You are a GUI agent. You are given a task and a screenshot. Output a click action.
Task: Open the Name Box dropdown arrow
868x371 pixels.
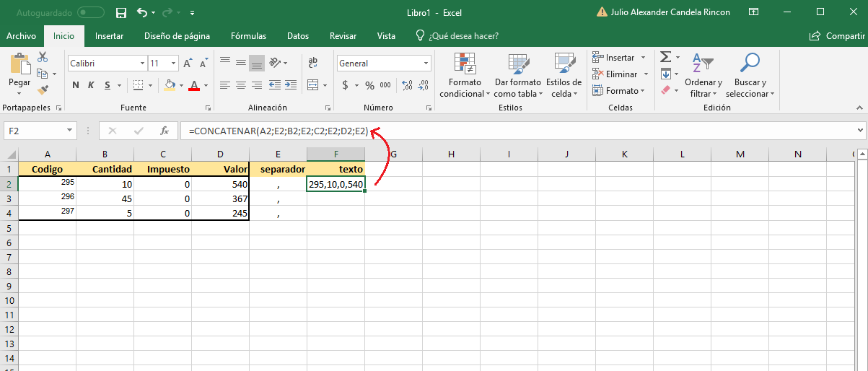[x=70, y=131]
